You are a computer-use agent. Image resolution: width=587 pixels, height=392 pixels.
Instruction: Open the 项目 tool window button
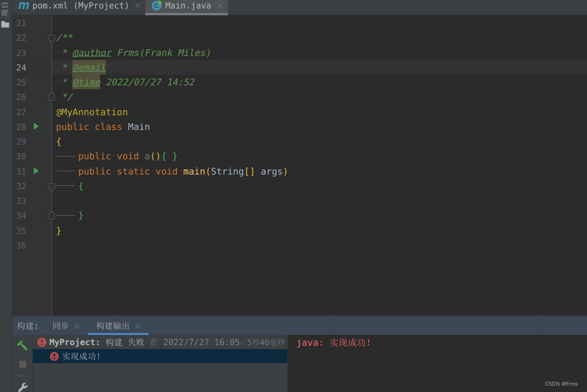(x=6, y=9)
